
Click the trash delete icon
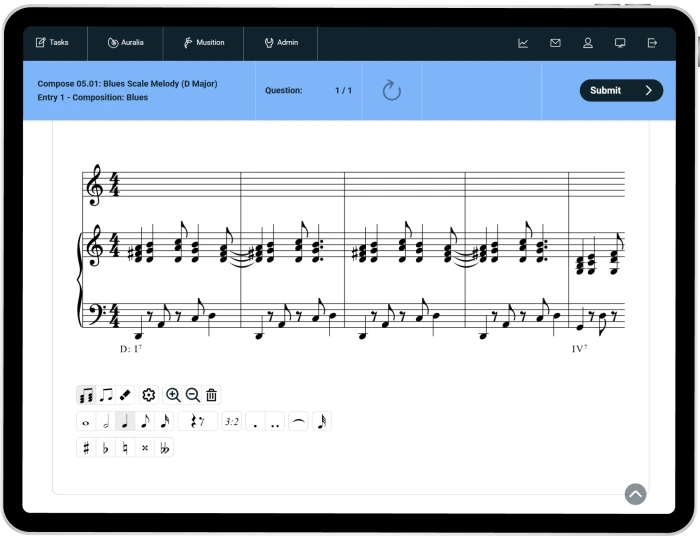coord(211,395)
